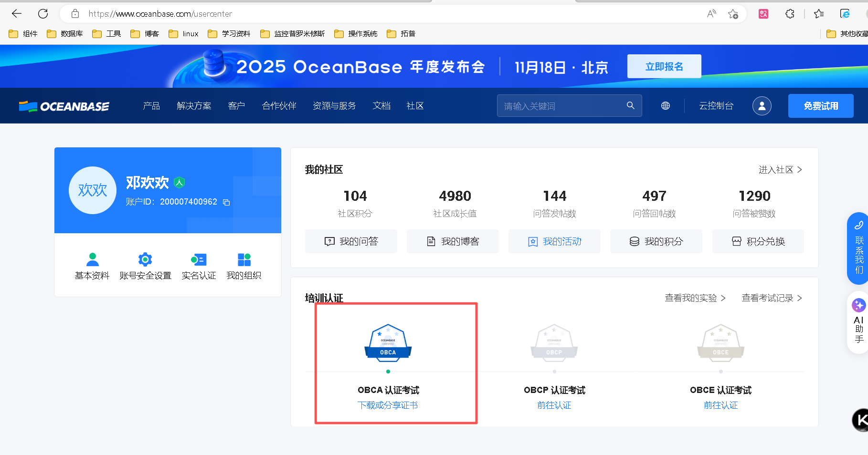Open 基本资料 profile icon
Viewport: 868px width, 455px height.
pos(92,259)
